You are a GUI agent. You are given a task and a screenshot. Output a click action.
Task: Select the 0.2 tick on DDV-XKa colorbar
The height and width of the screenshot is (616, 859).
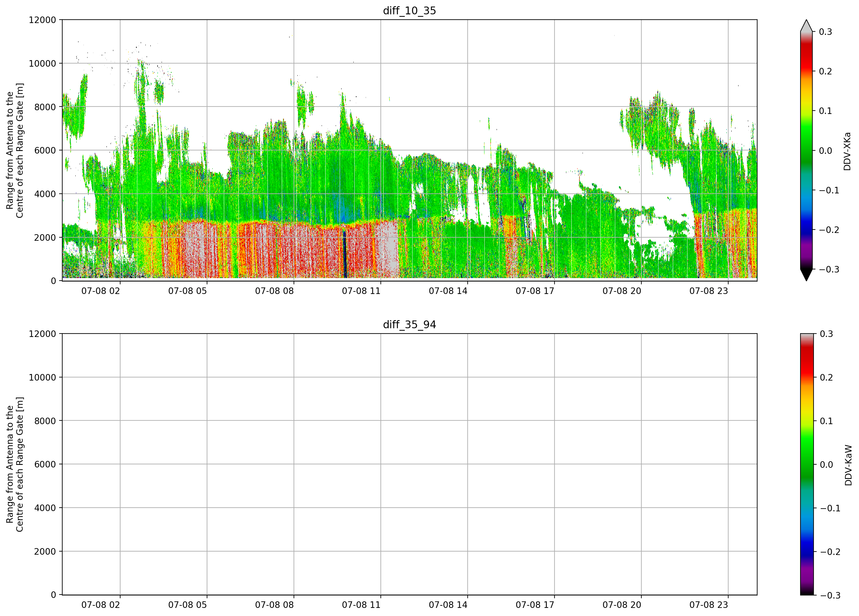coord(825,71)
